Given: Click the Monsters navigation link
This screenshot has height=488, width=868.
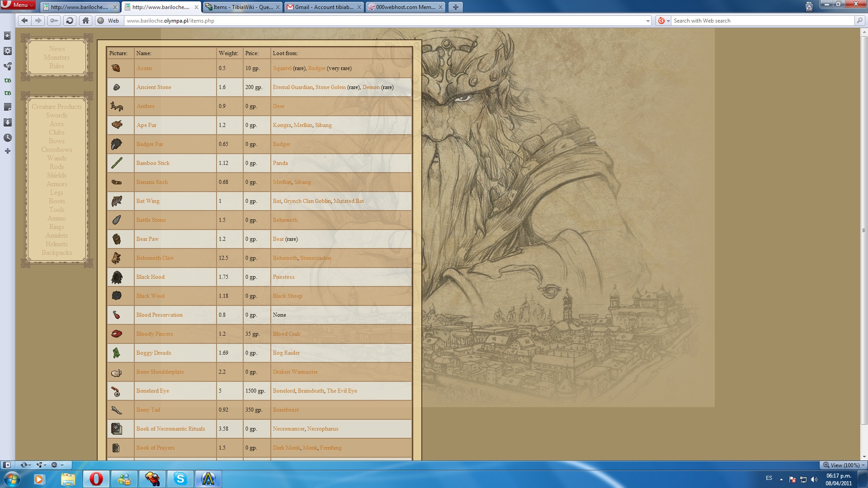Looking at the screenshot, I should (x=57, y=57).
